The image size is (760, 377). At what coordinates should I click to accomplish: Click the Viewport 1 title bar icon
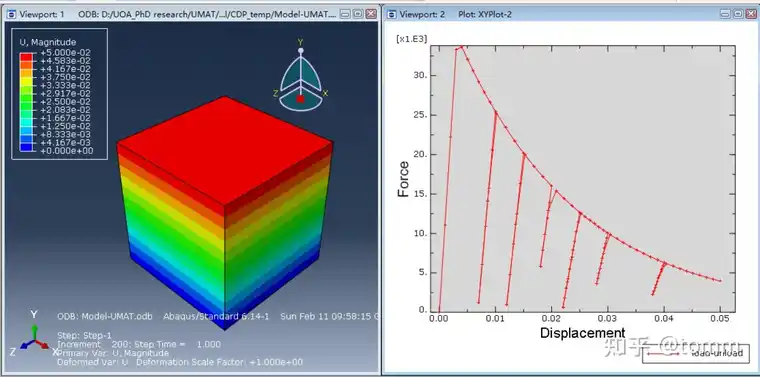click(x=11, y=14)
